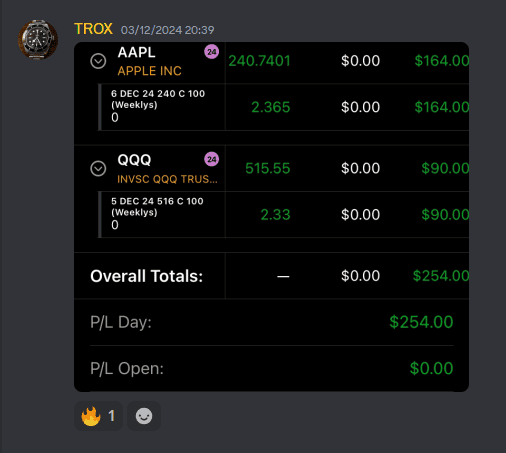
Task: Click the AAPL mark price 240.7401
Action: click(x=259, y=61)
